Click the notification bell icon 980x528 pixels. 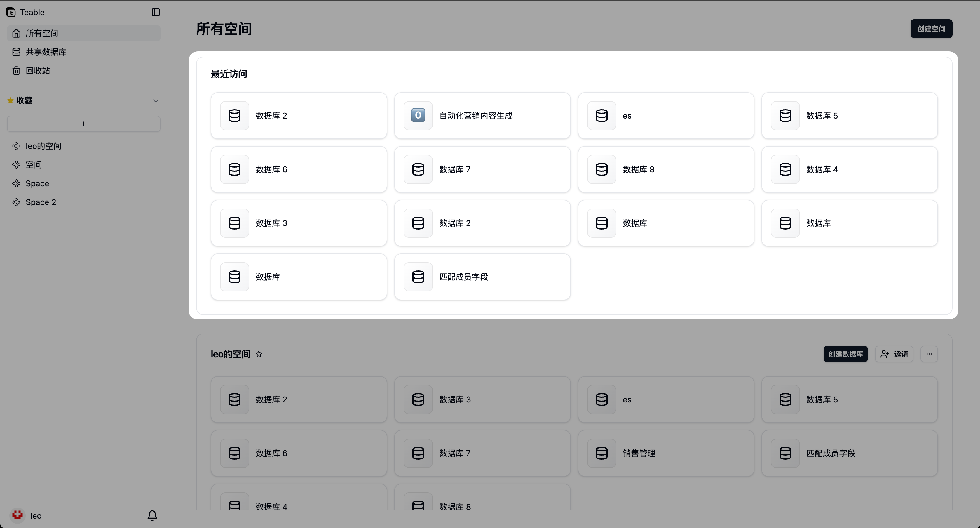pos(152,515)
